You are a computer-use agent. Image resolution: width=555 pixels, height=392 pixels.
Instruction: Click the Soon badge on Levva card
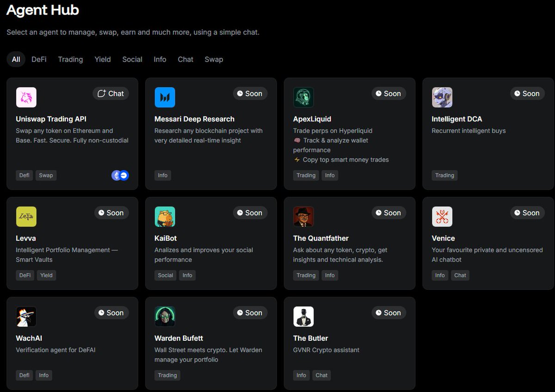pyautogui.click(x=111, y=213)
